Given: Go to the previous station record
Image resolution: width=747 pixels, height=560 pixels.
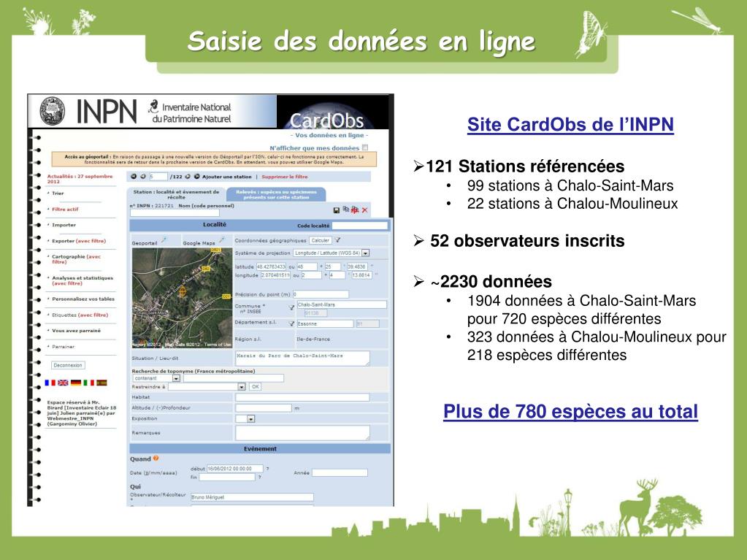Looking at the screenshot, I should [143, 177].
